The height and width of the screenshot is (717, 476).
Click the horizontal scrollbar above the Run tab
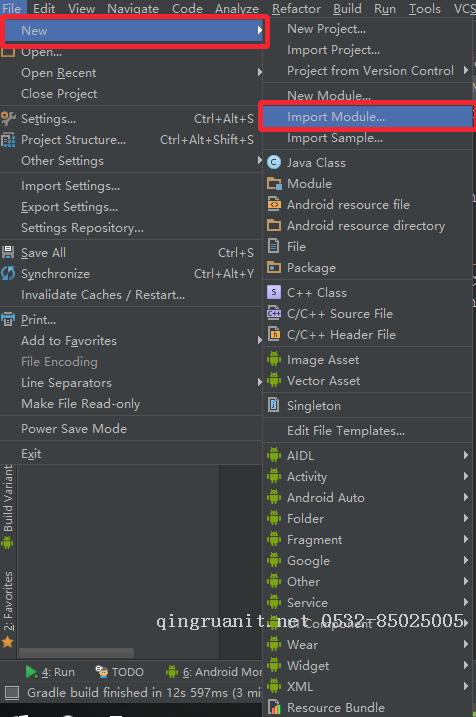(76, 653)
